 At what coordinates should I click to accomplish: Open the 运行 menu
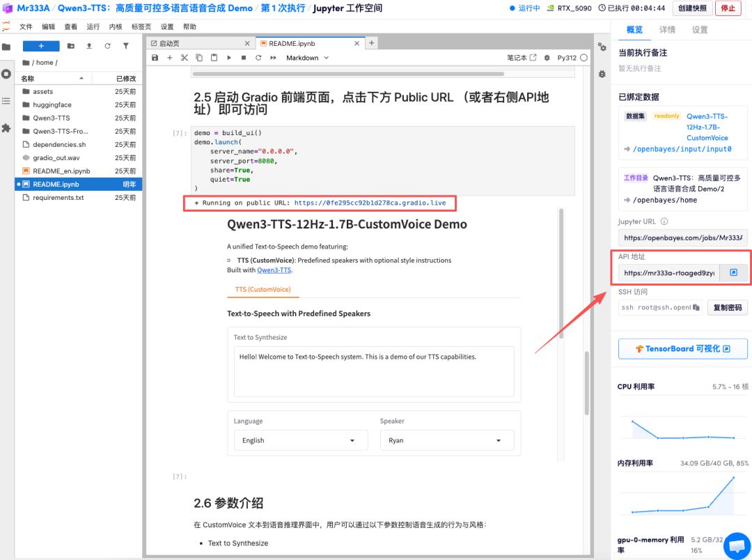click(x=93, y=27)
